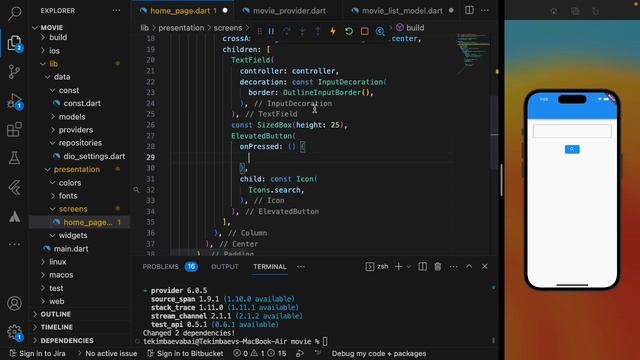The width and height of the screenshot is (640, 360).
Task: Split the terminal panel
Action: tap(422, 267)
